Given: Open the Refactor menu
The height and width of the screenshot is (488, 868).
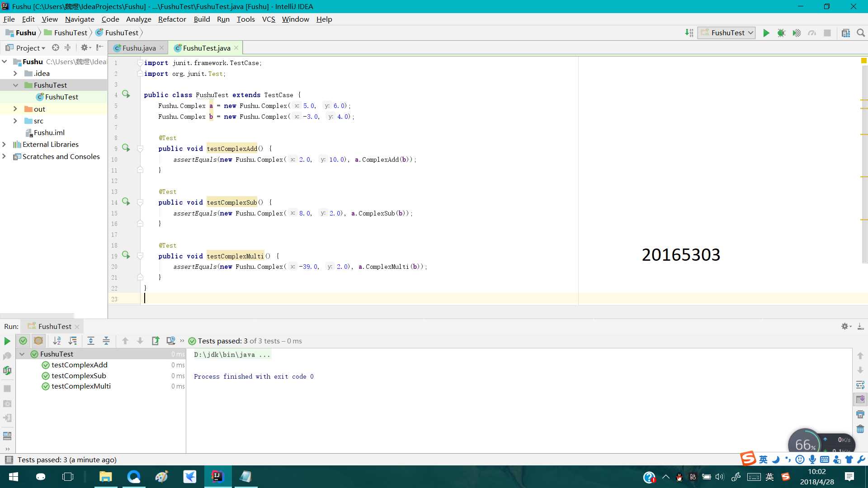Looking at the screenshot, I should [172, 19].
